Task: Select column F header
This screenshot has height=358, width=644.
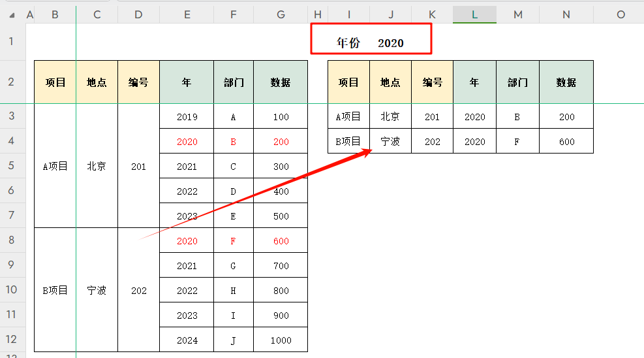Action: pyautogui.click(x=234, y=15)
